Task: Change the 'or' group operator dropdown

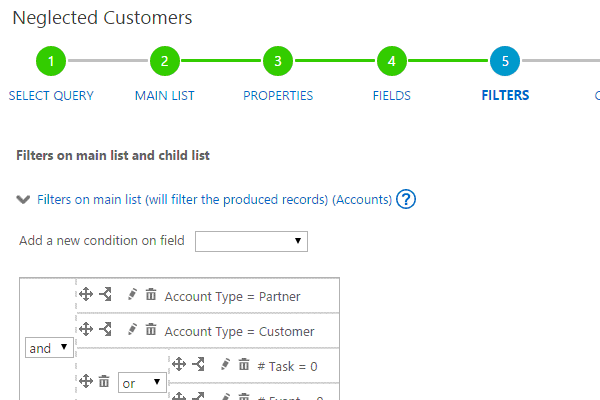Action: tap(142, 382)
